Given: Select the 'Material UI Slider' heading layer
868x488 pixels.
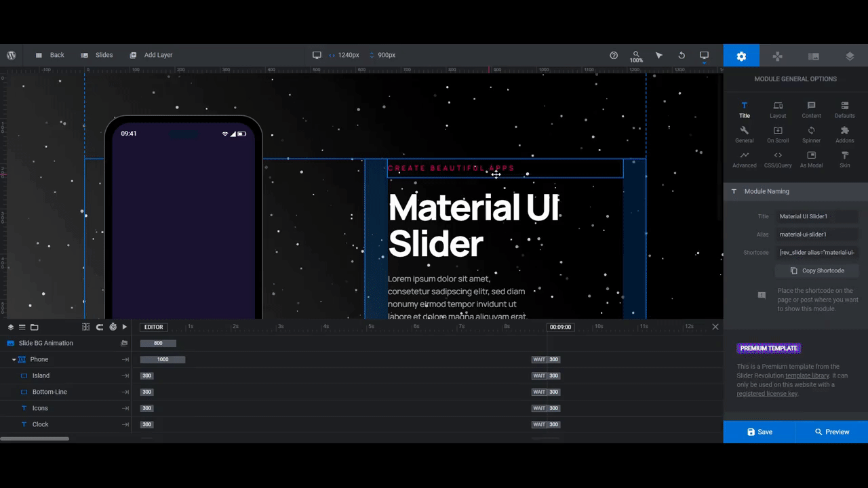Looking at the screenshot, I should [473, 226].
